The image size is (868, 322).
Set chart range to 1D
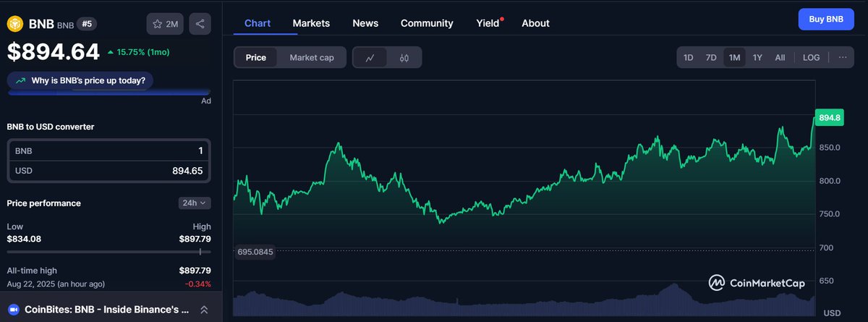pyautogui.click(x=689, y=57)
